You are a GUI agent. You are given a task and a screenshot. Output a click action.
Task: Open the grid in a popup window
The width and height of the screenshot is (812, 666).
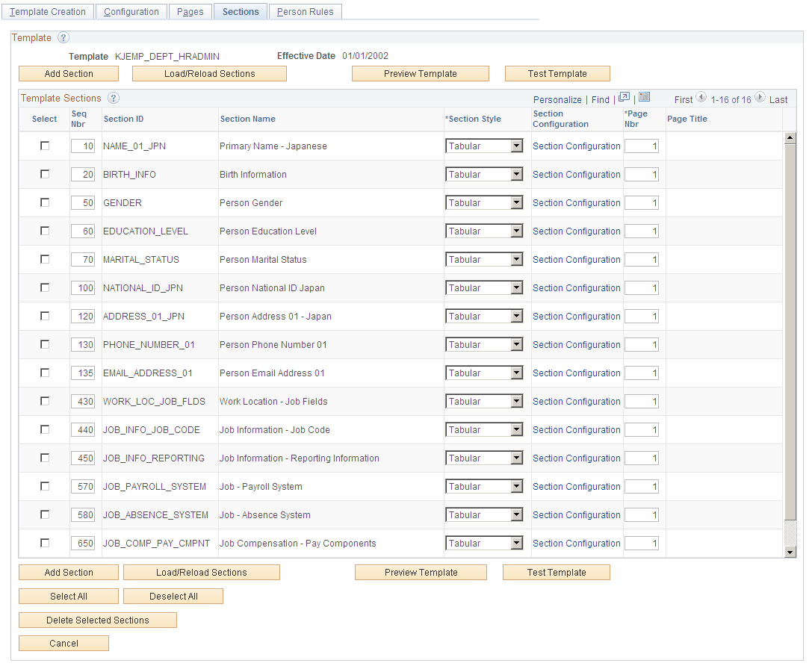pyautogui.click(x=625, y=98)
